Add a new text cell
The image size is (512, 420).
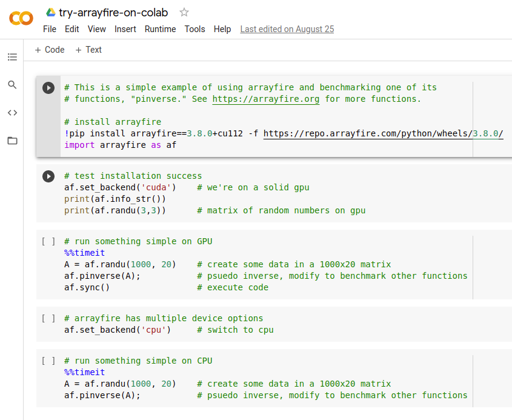[88, 50]
